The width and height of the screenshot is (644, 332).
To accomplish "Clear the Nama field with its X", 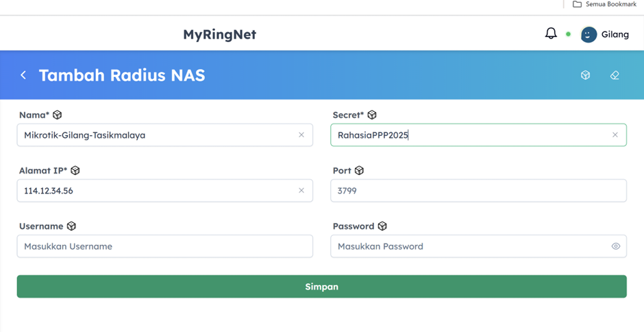I will pos(301,135).
